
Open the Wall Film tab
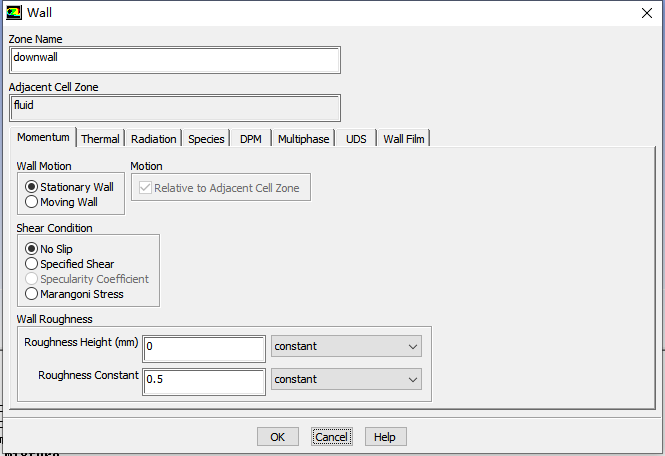pos(404,139)
